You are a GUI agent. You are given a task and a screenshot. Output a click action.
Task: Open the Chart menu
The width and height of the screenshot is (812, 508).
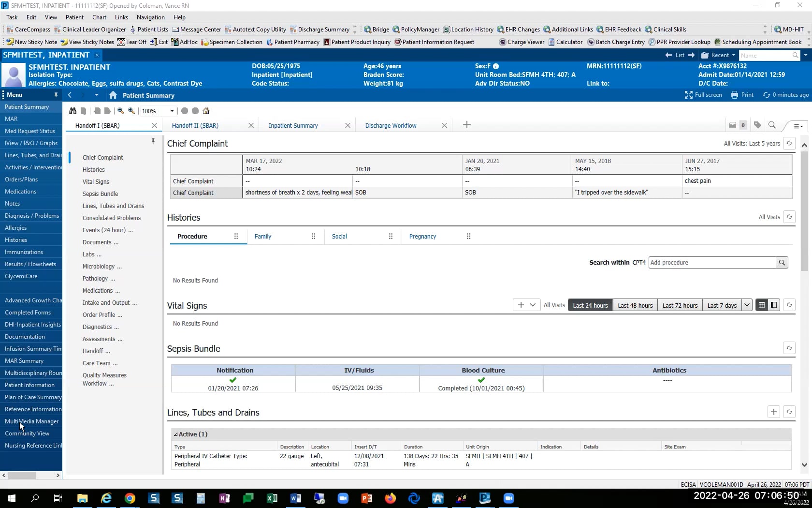click(x=99, y=17)
